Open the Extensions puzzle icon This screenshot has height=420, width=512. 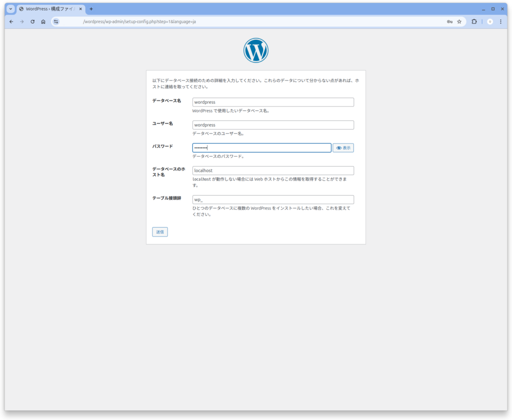point(474,21)
